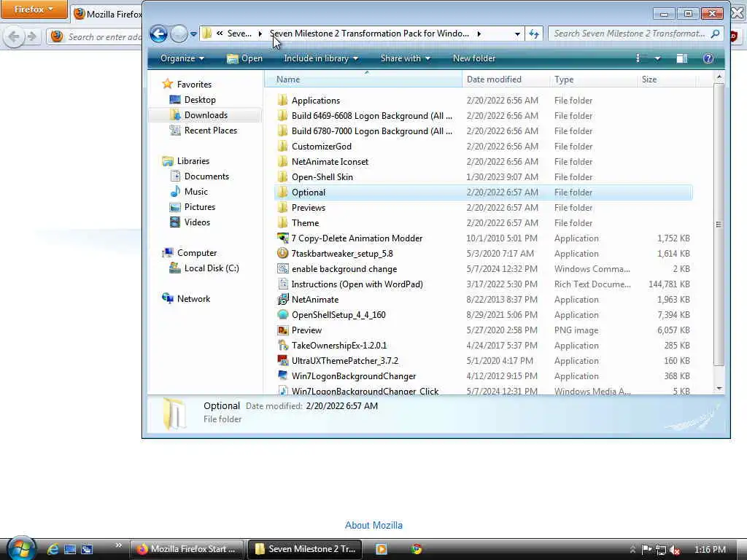The image size is (747, 560).
Task: Click About Mozilla link in Firefox
Action: pyautogui.click(x=373, y=525)
